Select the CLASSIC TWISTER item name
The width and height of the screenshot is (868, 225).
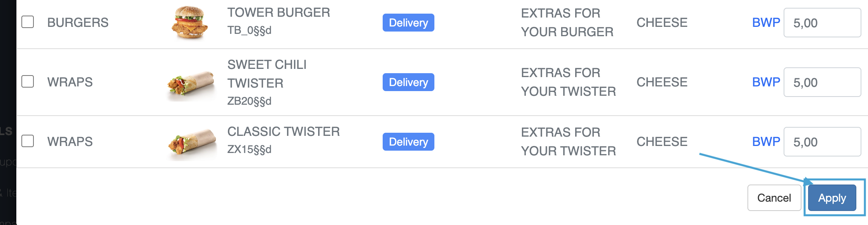283,132
